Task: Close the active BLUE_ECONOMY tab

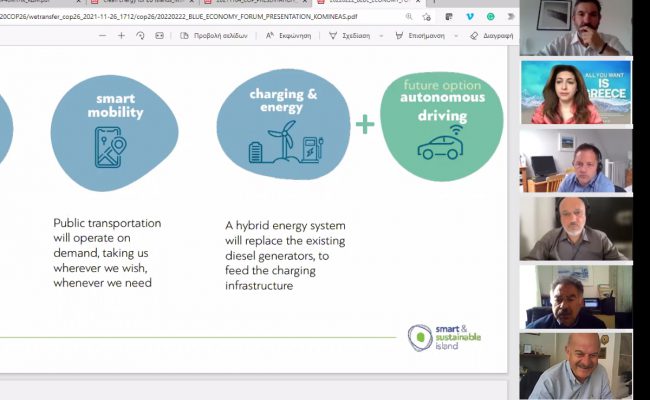Action: point(418,2)
